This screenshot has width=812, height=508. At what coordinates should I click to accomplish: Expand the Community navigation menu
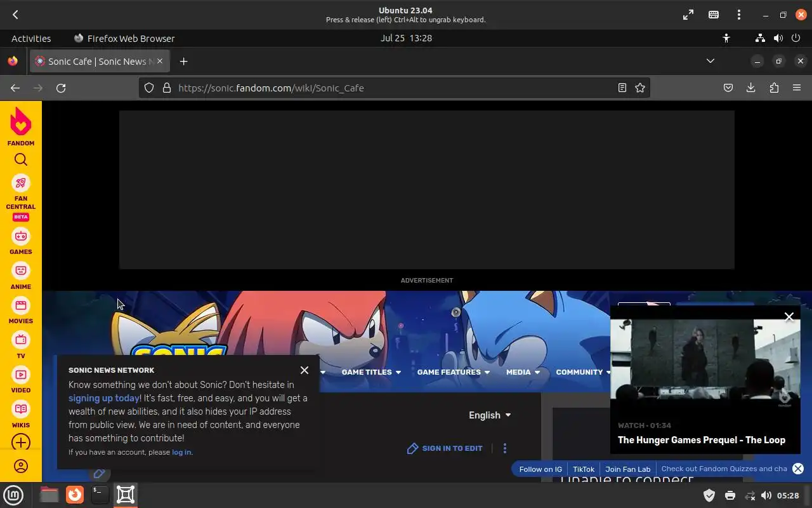583,372
